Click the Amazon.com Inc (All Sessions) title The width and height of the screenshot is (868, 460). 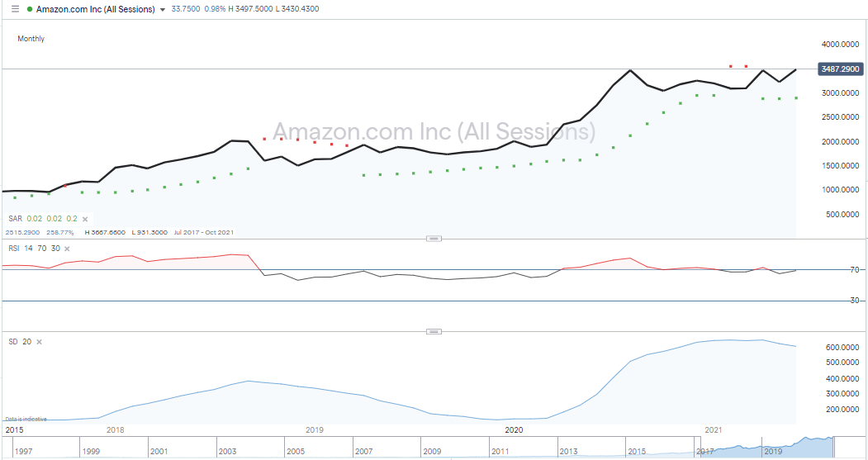point(96,9)
